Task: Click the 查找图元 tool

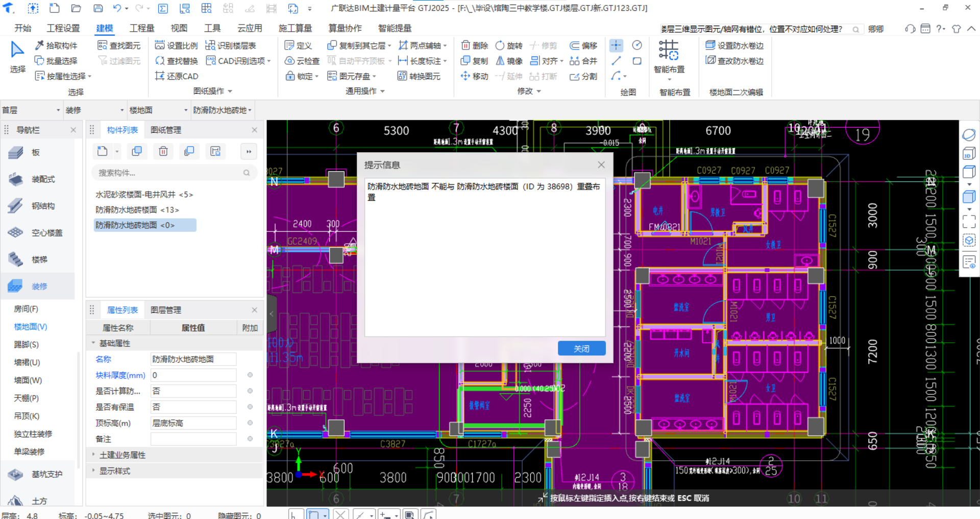Action: coord(119,45)
